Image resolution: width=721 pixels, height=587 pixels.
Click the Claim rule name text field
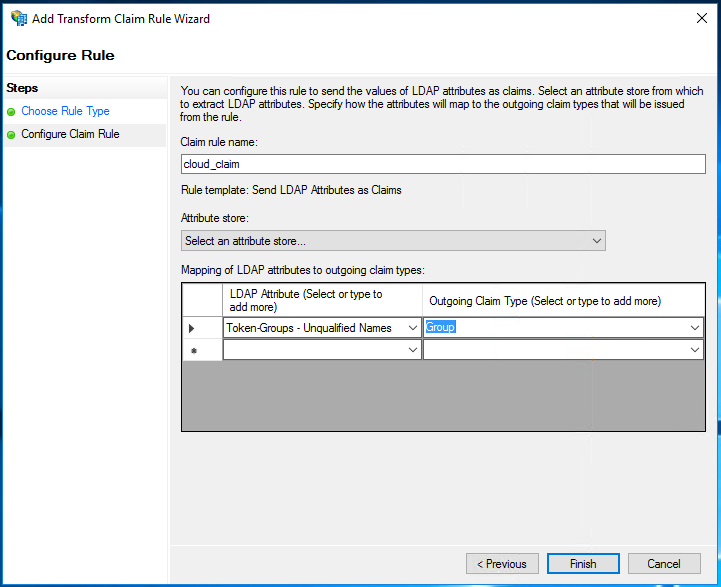tap(442, 164)
